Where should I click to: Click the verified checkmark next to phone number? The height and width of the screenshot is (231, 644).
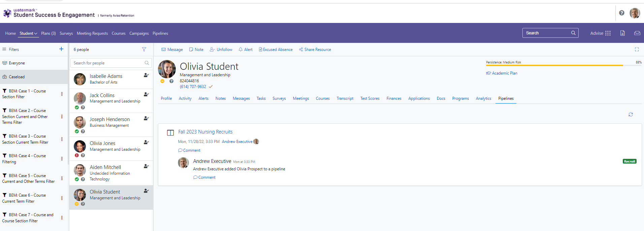[211, 87]
